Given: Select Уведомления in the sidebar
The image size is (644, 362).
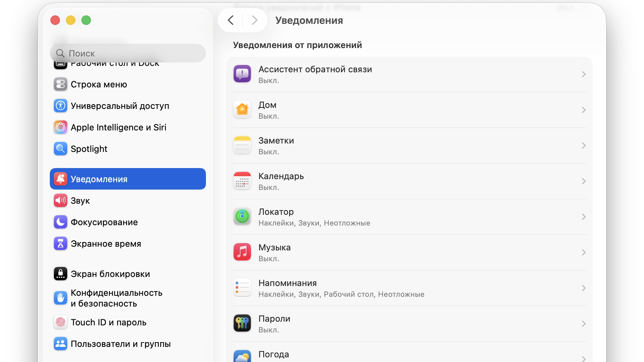Looking at the screenshot, I should click(128, 179).
